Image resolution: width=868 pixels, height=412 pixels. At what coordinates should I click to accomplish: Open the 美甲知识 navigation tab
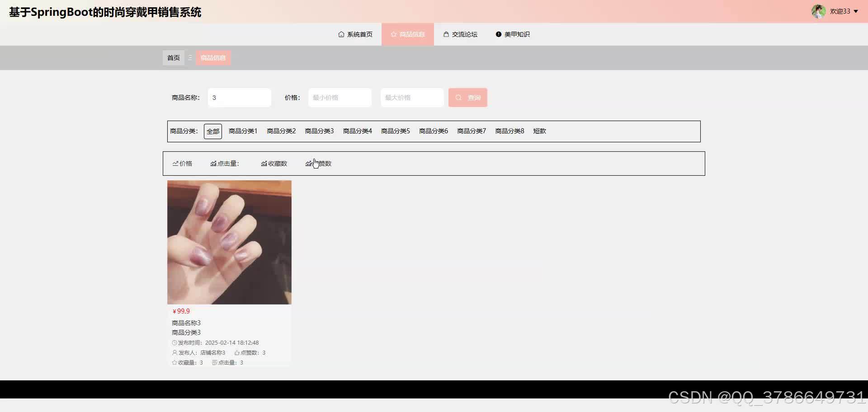(513, 34)
